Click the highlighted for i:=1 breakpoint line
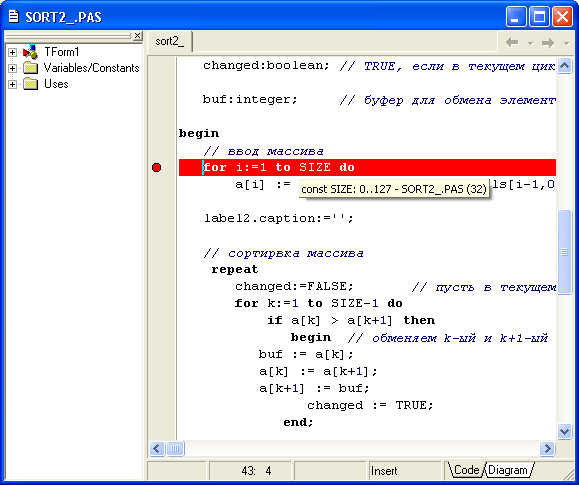This screenshot has width=579, height=485. (367, 167)
